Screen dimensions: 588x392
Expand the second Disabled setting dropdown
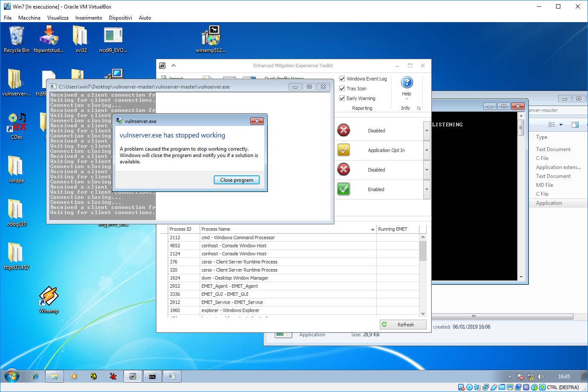[427, 170]
